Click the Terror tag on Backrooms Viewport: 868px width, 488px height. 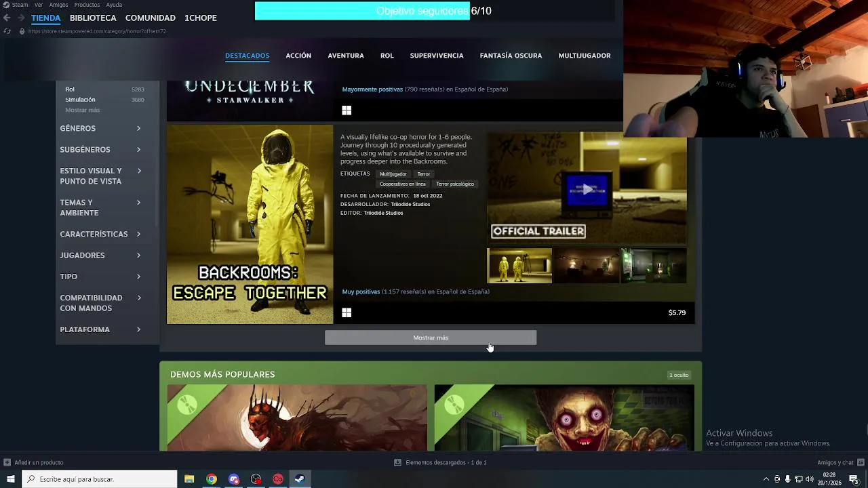[x=424, y=174]
